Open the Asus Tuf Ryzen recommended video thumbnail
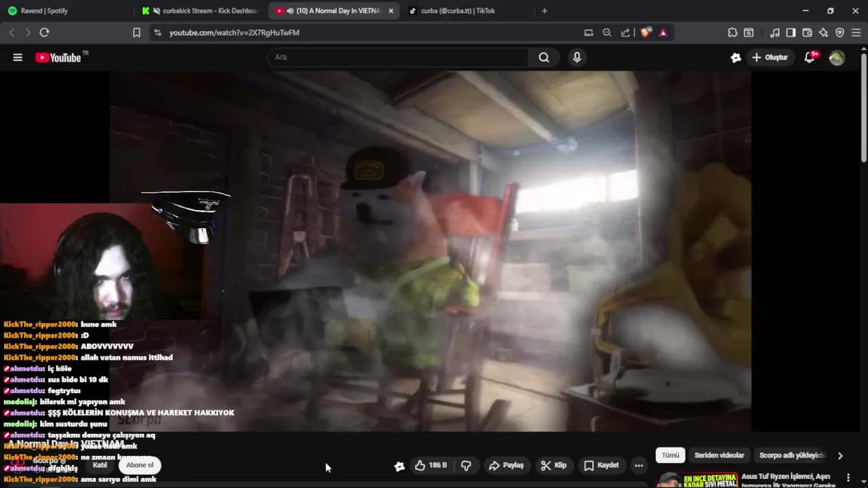 point(696,480)
